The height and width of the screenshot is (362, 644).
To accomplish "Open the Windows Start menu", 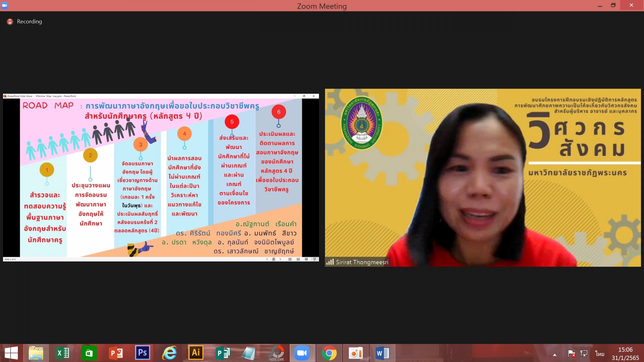I will [11, 353].
